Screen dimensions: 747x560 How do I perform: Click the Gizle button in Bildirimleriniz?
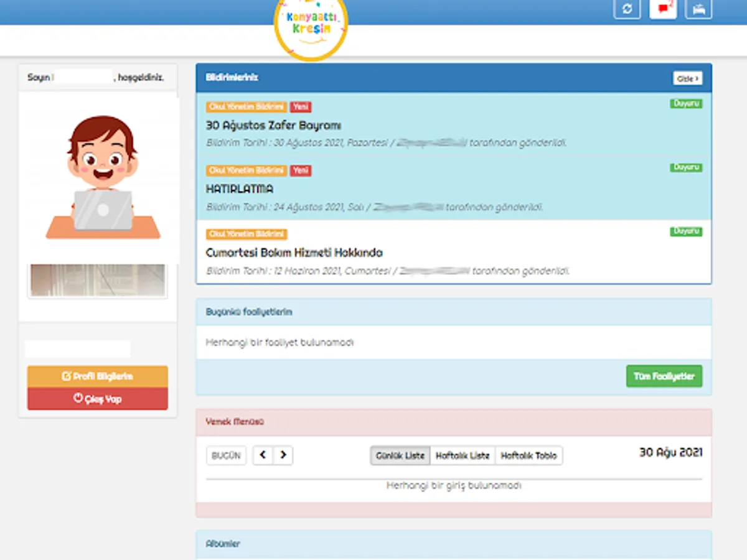687,78
